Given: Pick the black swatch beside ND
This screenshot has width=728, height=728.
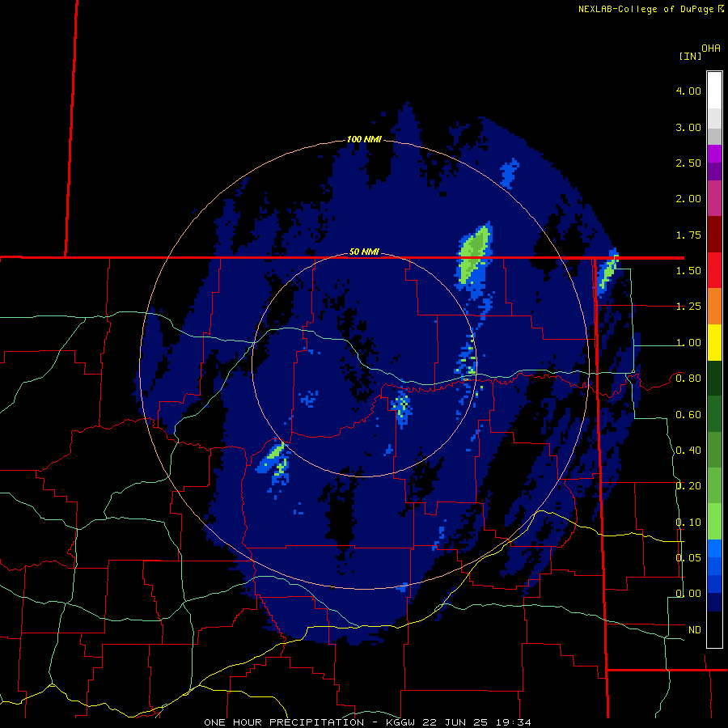Looking at the screenshot, I should click(714, 629).
